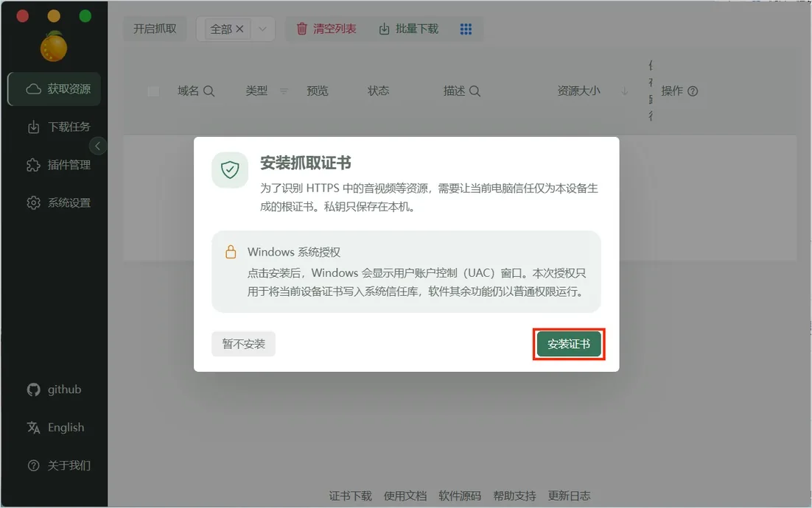Click the GitHub octocat icon
This screenshot has width=812, height=508.
(33, 389)
